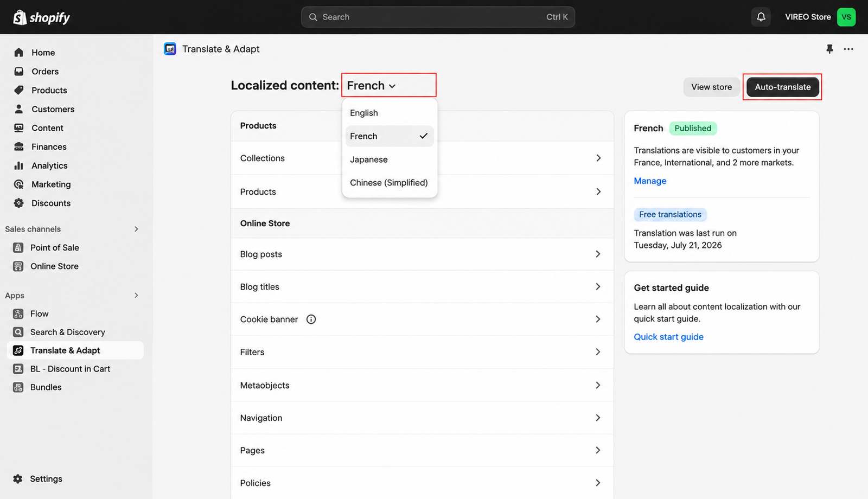Viewport: 868px width, 499px height.
Task: Click the VS store avatar
Action: click(x=846, y=17)
